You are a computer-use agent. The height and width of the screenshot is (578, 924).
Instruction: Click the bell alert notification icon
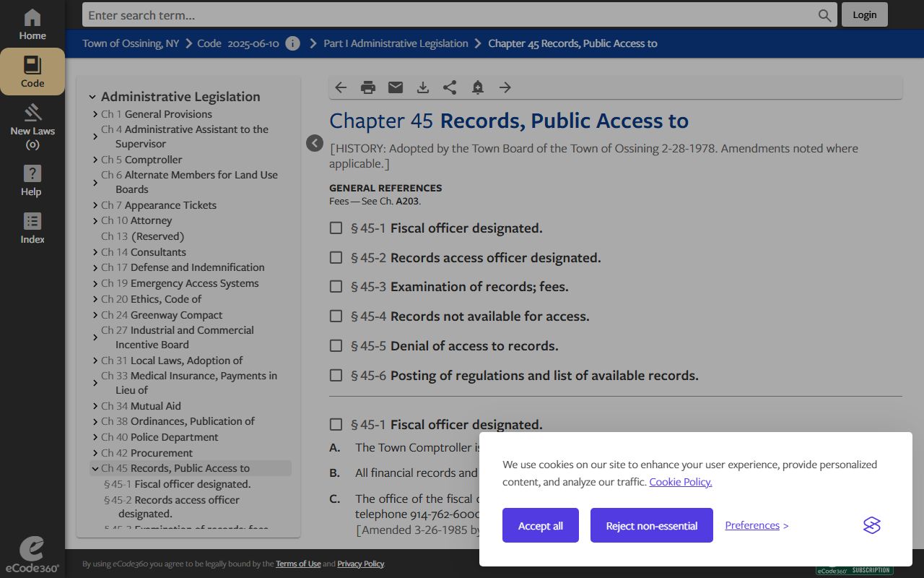coord(477,87)
